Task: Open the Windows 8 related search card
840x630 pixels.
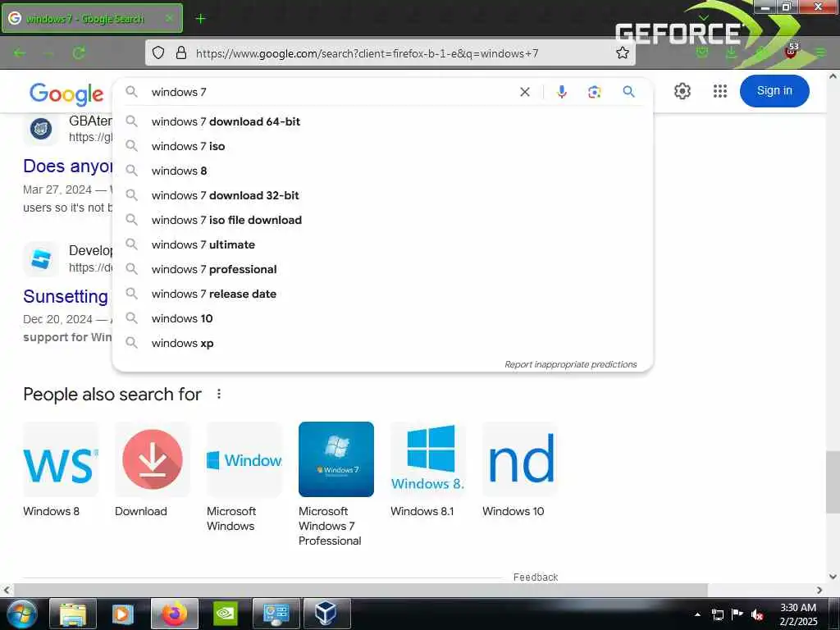Action: click(61, 470)
